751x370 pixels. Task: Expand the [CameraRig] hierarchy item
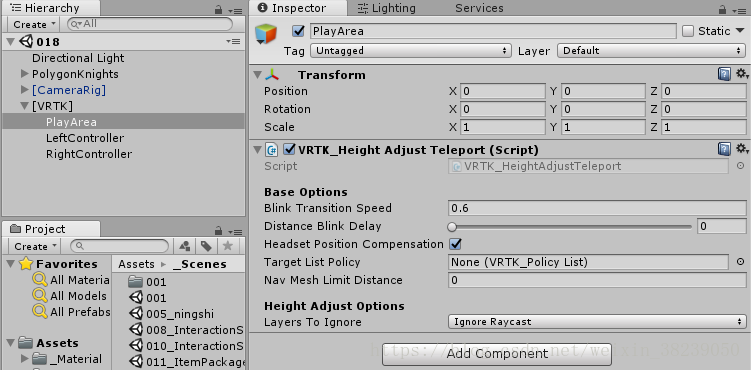(x=25, y=90)
